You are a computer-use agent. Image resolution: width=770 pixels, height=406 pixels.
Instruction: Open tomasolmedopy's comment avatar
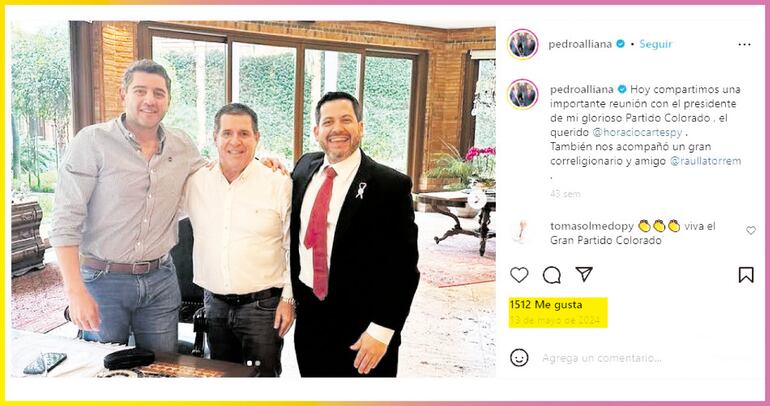pyautogui.click(x=520, y=231)
